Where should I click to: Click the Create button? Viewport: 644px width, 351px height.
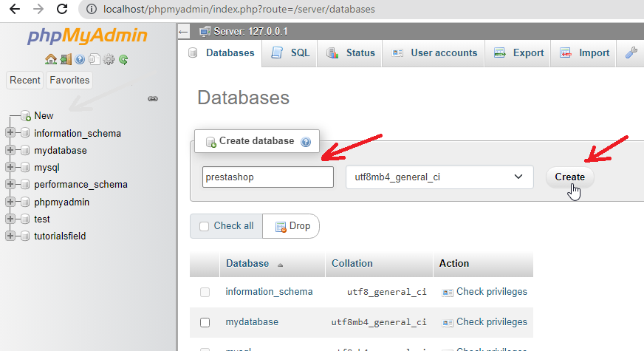pyautogui.click(x=569, y=177)
